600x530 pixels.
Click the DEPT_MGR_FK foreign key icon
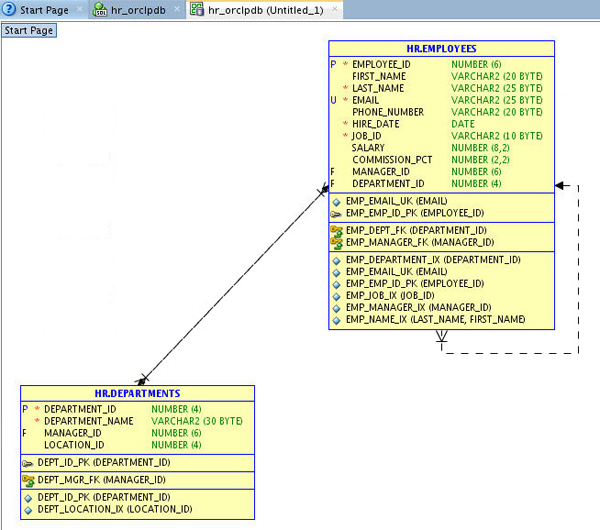click(x=28, y=480)
